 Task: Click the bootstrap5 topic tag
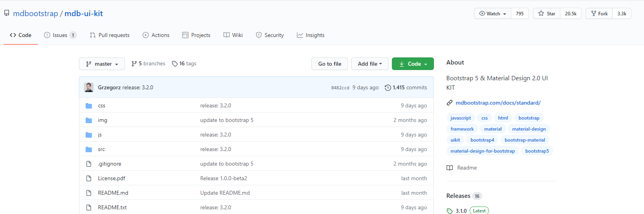point(537,151)
